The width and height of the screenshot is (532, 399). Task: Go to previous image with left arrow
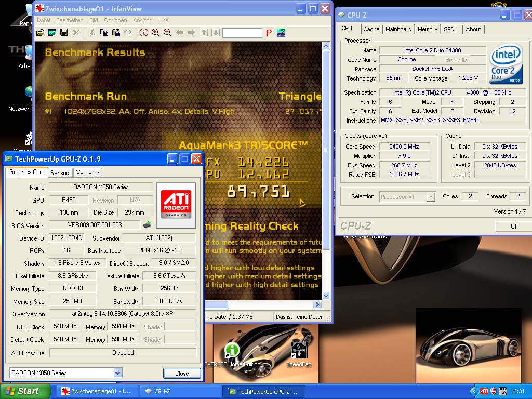click(180, 33)
